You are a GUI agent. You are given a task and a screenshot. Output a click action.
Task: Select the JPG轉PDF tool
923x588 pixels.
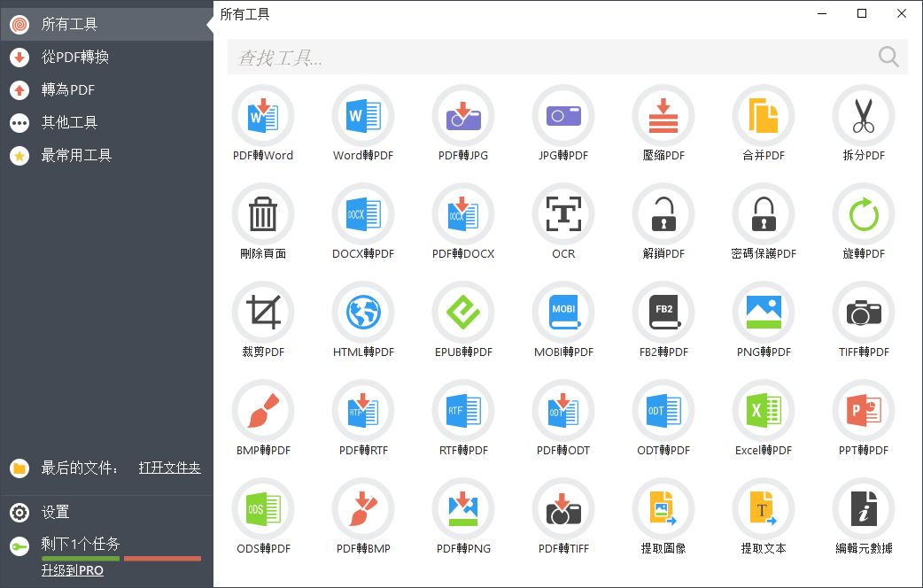pos(562,116)
